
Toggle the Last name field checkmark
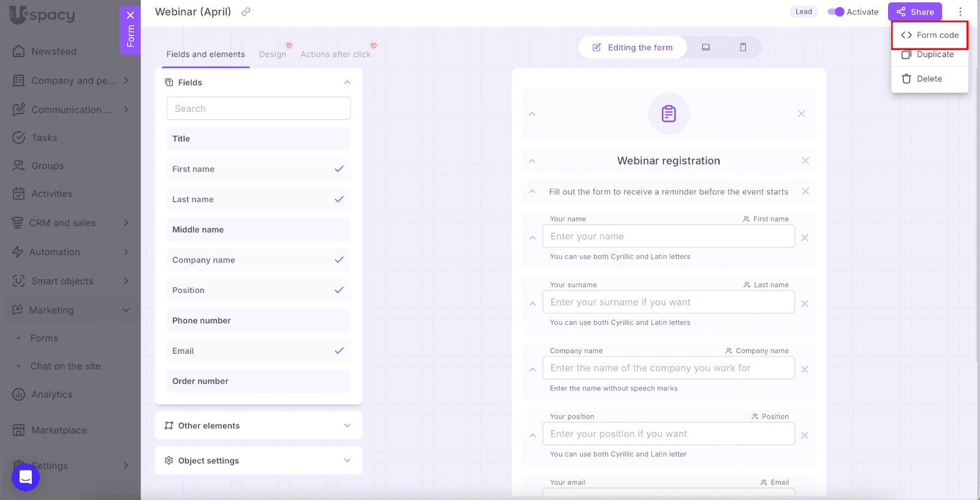(339, 200)
